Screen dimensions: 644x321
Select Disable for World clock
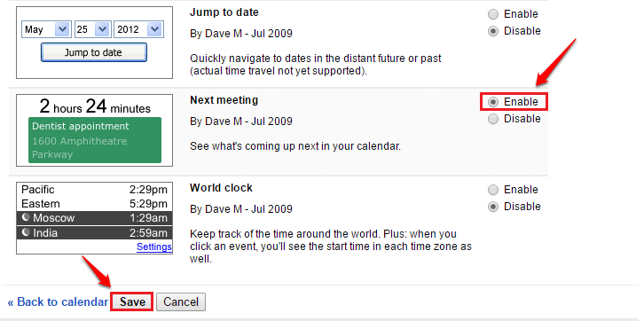pyautogui.click(x=493, y=207)
